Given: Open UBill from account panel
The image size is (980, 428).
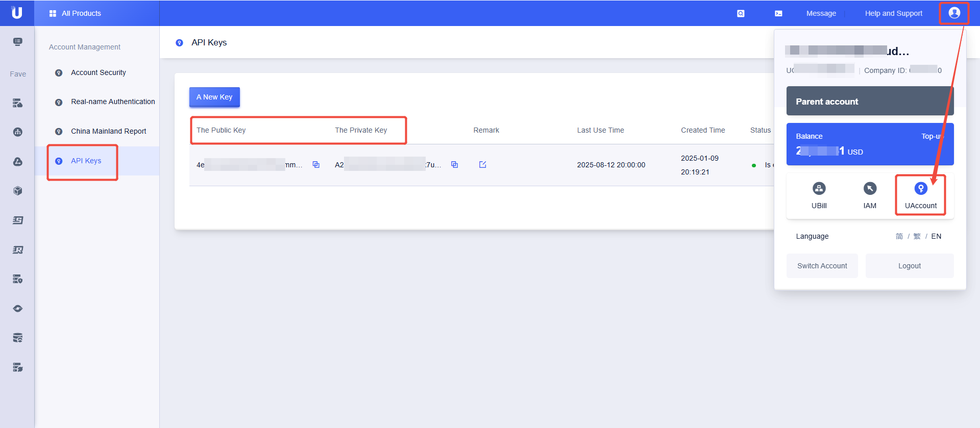Looking at the screenshot, I should tap(819, 195).
